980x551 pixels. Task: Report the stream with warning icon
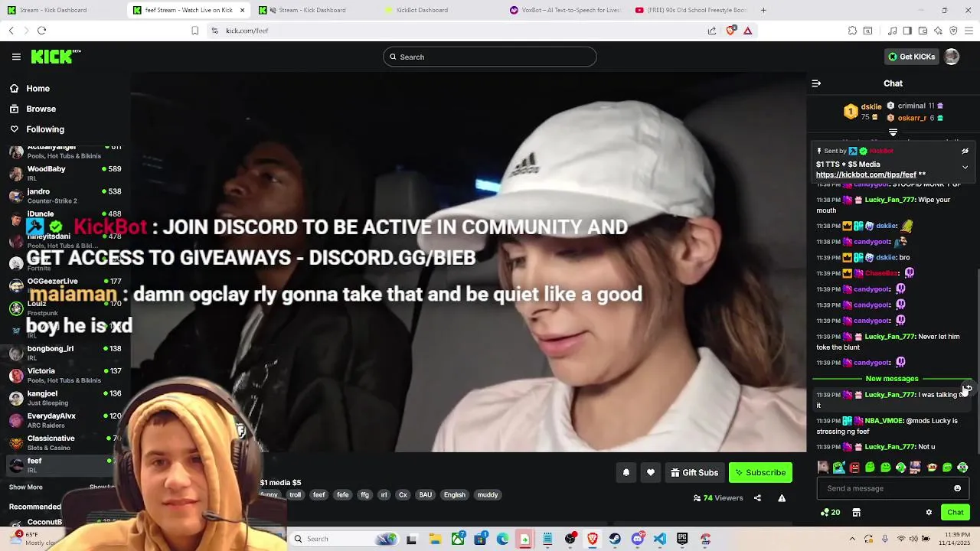[782, 498]
